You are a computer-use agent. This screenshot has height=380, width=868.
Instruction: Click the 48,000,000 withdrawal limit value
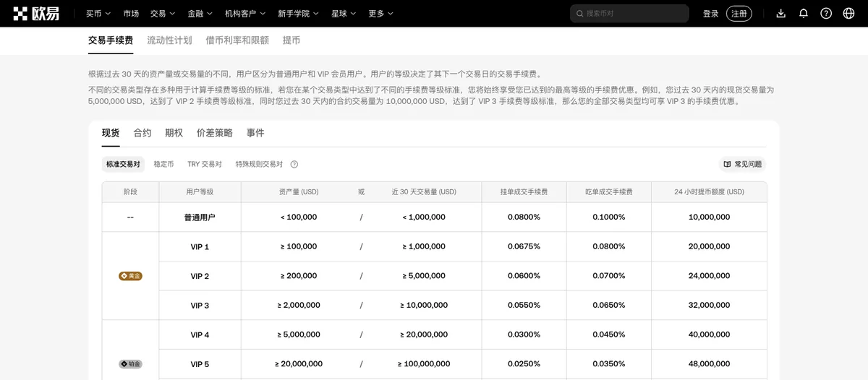(x=709, y=364)
